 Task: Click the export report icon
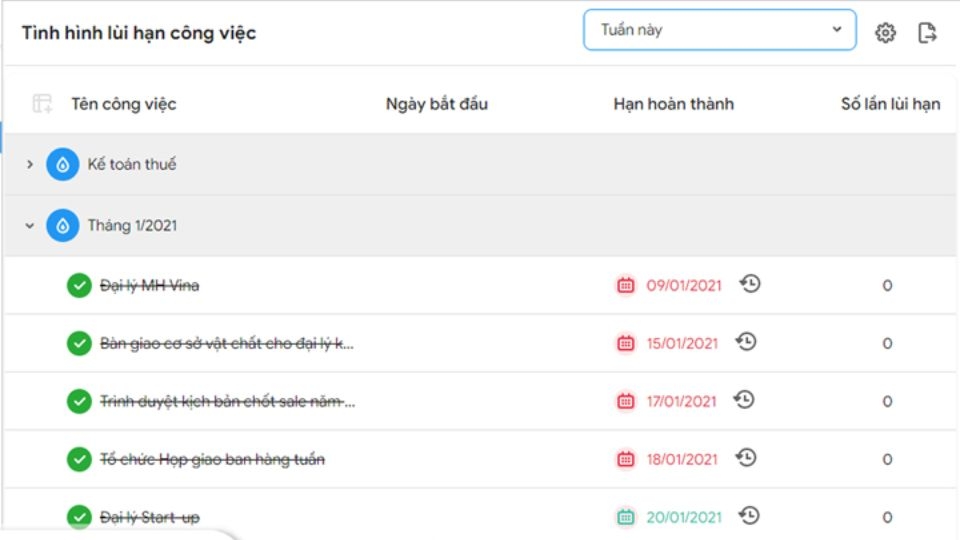(x=928, y=32)
